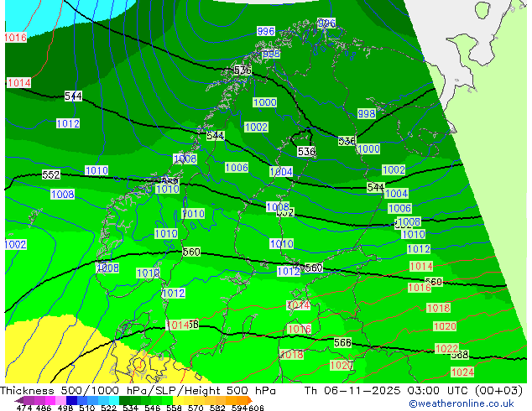Click the 486 legend value label

point(43,408)
